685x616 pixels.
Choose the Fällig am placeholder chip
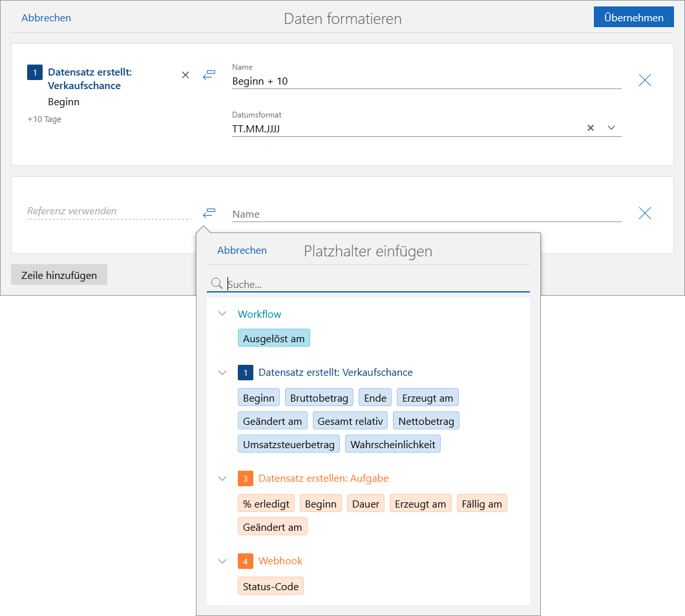click(481, 504)
